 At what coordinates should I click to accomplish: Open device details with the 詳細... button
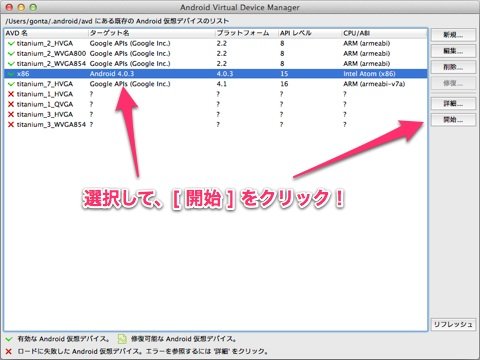pyautogui.click(x=453, y=104)
